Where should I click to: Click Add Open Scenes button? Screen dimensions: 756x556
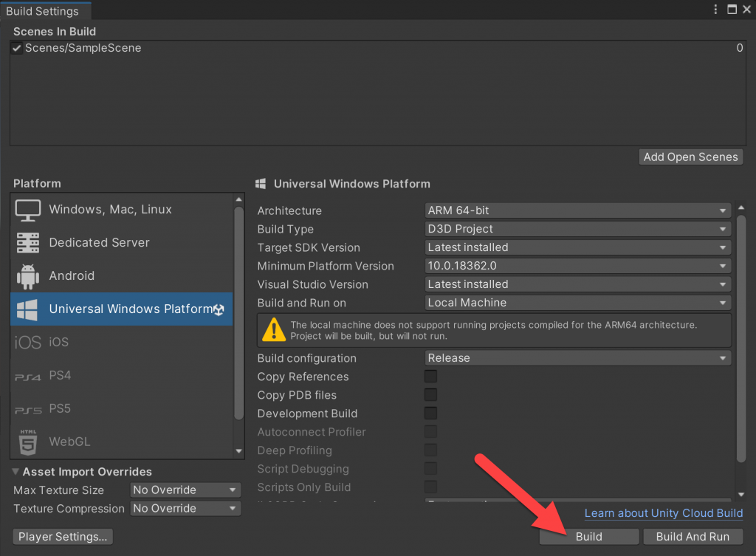[x=691, y=157]
